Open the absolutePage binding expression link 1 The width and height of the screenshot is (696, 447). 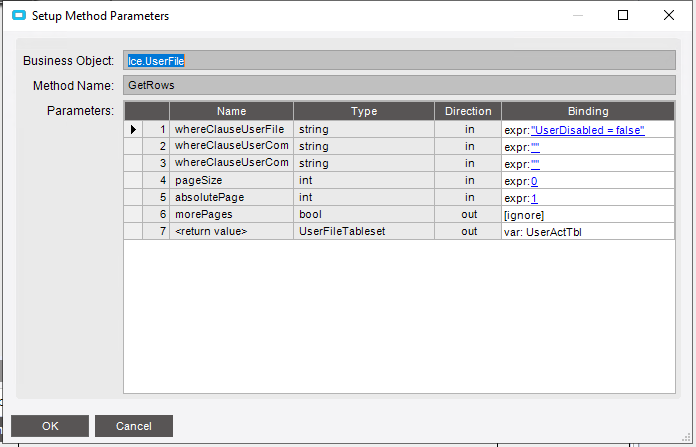535,198
